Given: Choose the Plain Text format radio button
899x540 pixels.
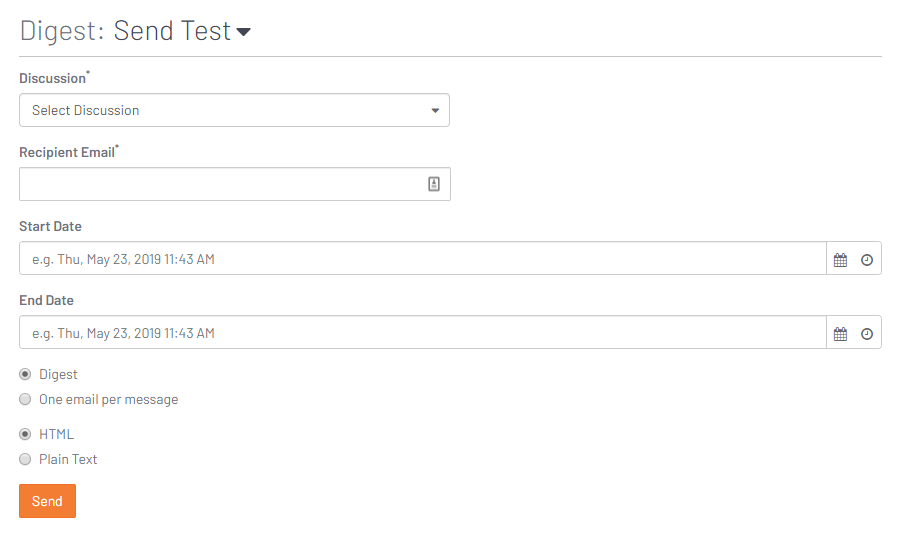Looking at the screenshot, I should [x=25, y=459].
